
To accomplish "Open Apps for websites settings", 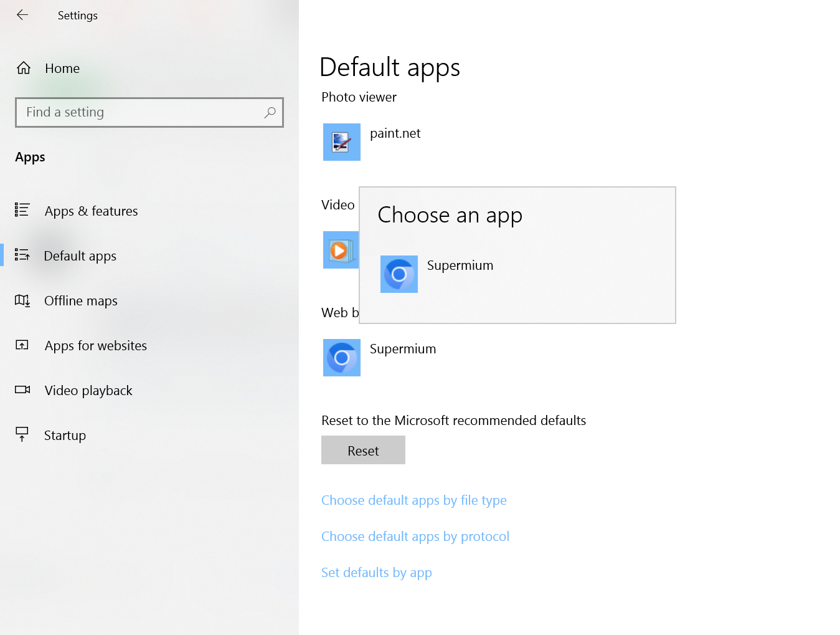I will pyautogui.click(x=95, y=346).
